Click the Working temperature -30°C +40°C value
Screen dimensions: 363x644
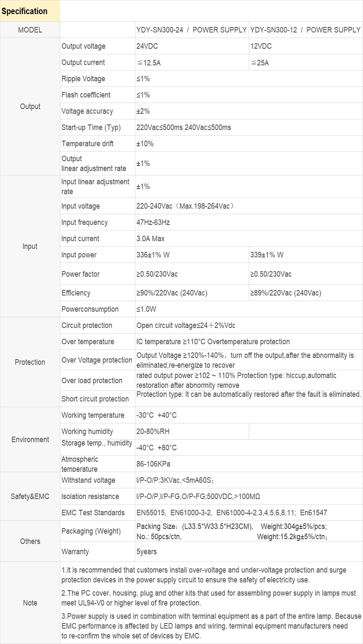[156, 415]
